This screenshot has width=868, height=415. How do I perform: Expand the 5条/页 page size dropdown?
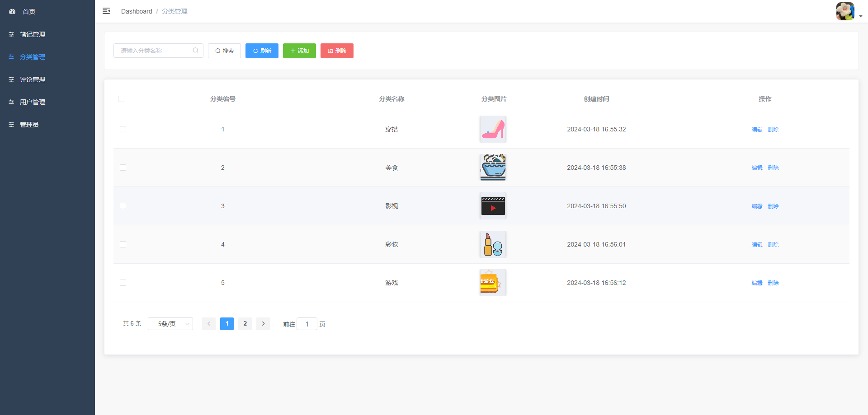click(x=170, y=324)
